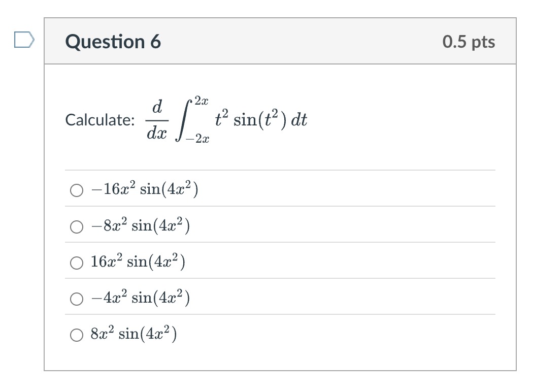Mark the radio button for 8x² sin(4x²)
This screenshot has width=533, height=392.
coord(77,335)
